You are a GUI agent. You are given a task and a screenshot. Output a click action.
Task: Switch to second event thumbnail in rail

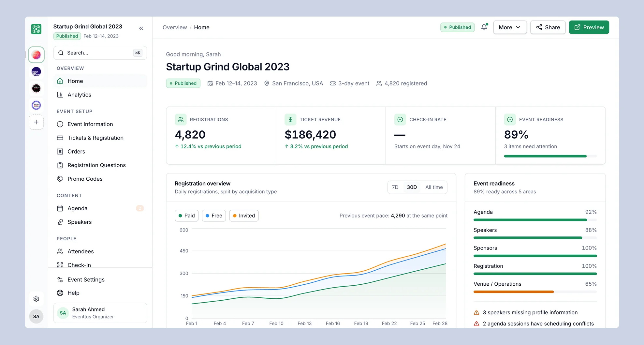tap(36, 72)
